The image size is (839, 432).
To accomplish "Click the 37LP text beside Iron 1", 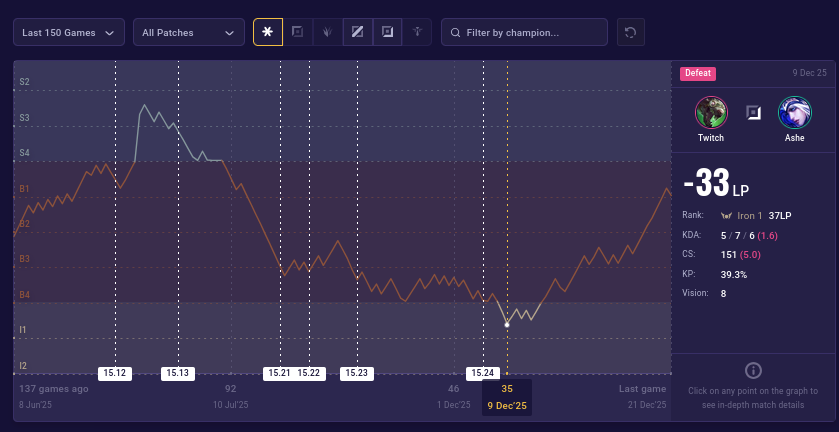I will click(x=780, y=216).
